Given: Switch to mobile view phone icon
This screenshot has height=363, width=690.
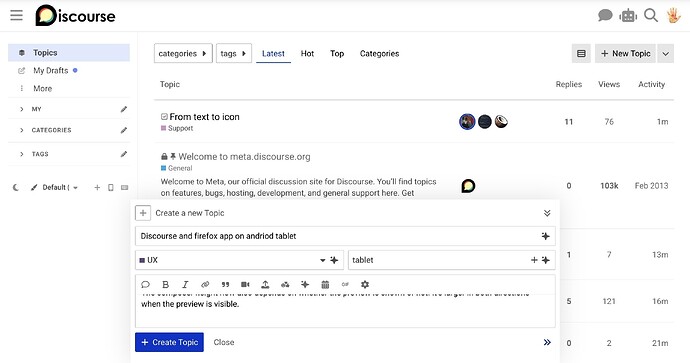Looking at the screenshot, I should (x=110, y=187).
